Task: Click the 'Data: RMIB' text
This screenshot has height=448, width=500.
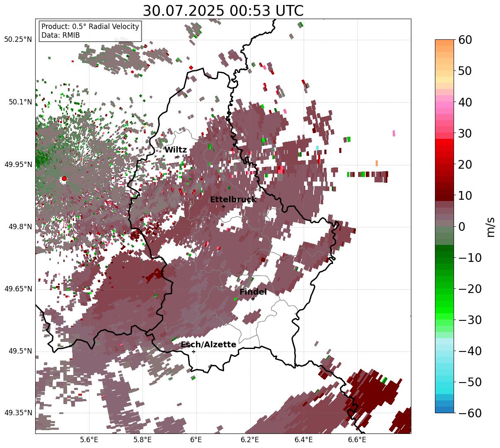Action: 60,35
